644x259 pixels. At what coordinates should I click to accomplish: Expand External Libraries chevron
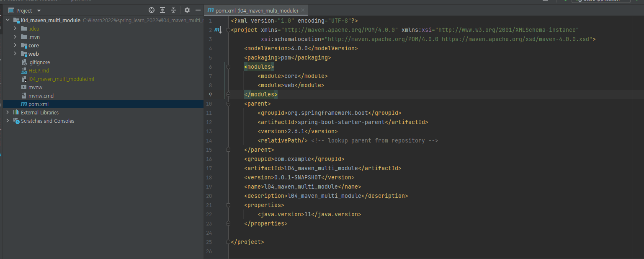(8, 112)
